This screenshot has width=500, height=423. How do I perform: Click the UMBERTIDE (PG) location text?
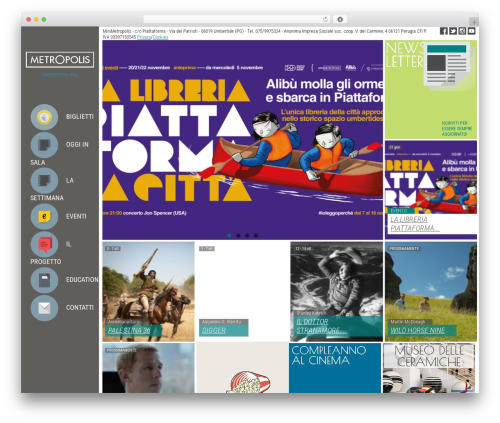click(x=60, y=75)
